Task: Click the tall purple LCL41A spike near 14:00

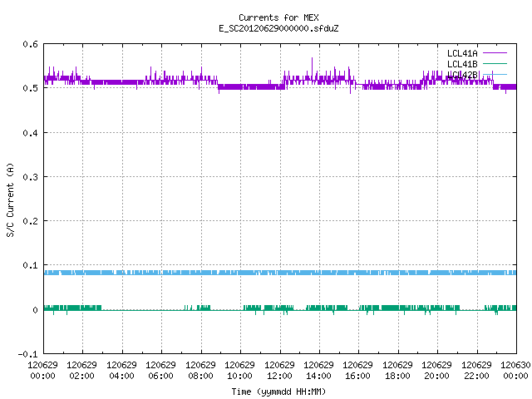Action: click(x=313, y=68)
